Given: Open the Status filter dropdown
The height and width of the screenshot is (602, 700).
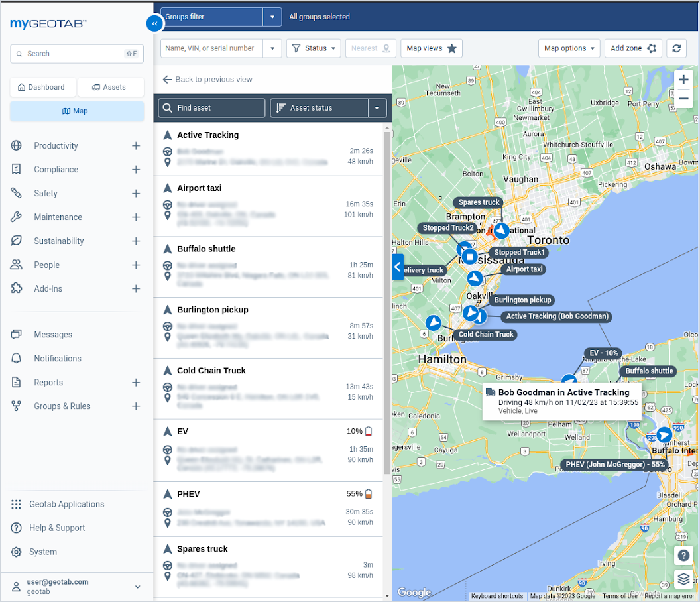Looking at the screenshot, I should [314, 48].
